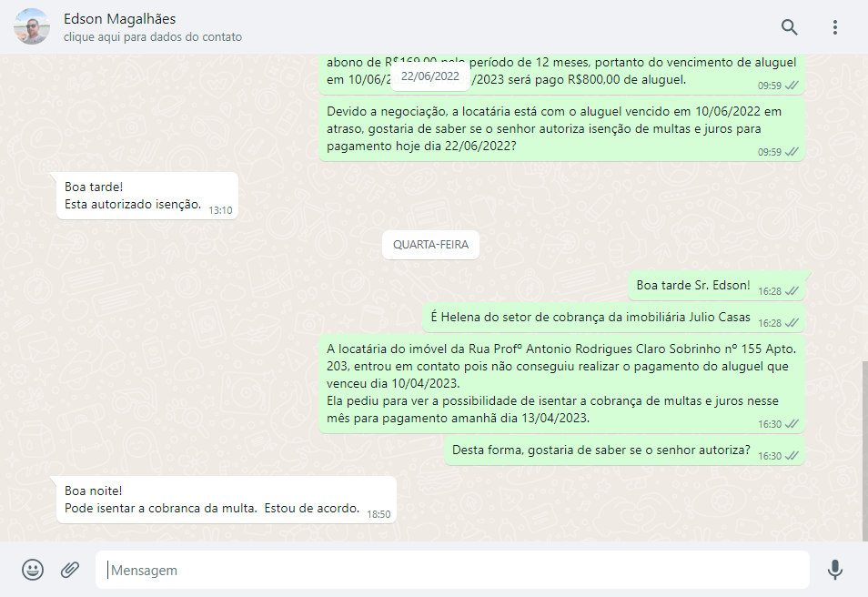Start voice recording with microphone icon
The height and width of the screenshot is (597, 868).
834,570
